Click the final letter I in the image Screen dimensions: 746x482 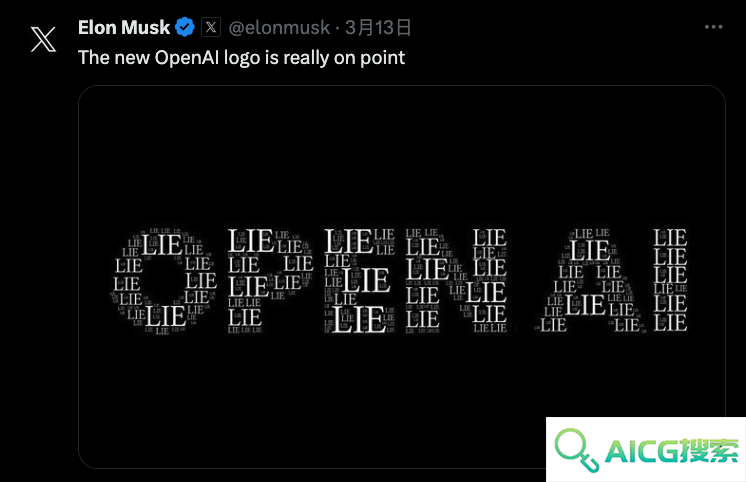(x=670, y=281)
